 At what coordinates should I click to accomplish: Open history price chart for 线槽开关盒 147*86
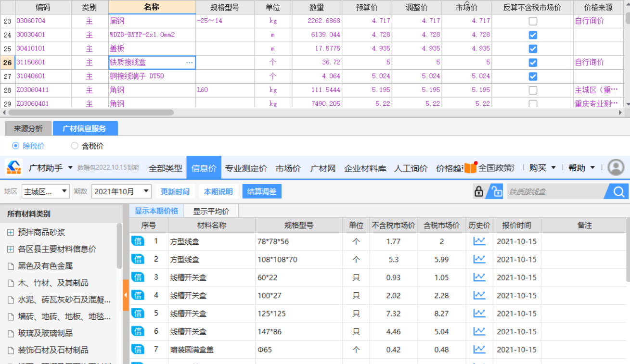479,331
